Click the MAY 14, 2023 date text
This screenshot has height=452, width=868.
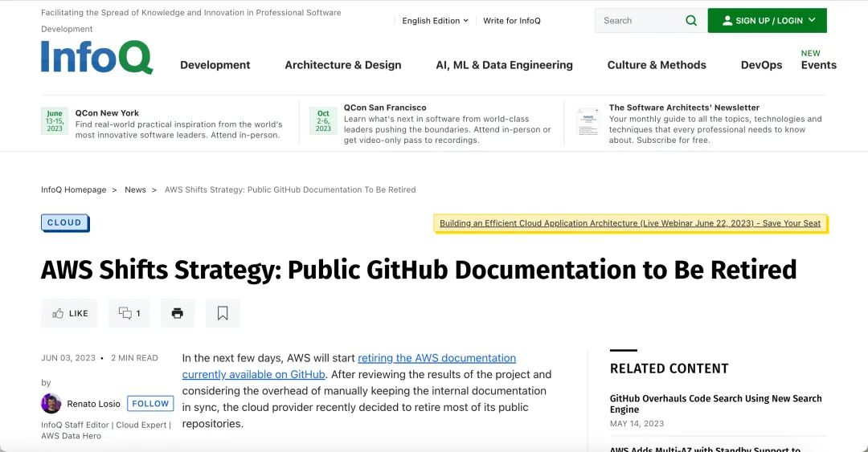(x=637, y=423)
